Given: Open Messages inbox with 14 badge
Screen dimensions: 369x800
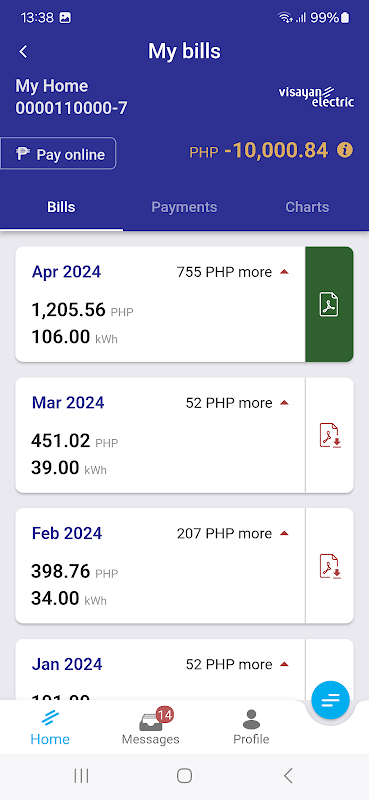Looking at the screenshot, I should [x=151, y=726].
